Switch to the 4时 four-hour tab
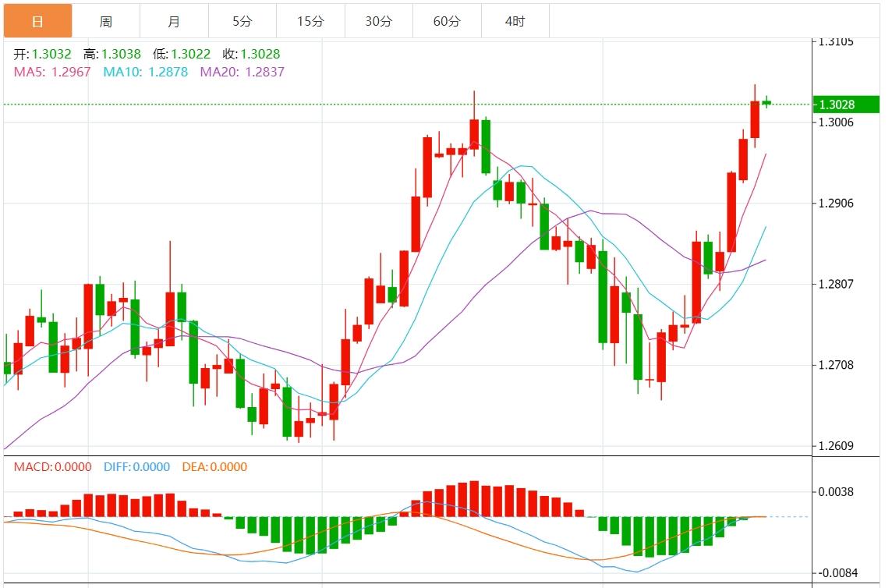Image resolution: width=892 pixels, height=588 pixels. [x=515, y=21]
